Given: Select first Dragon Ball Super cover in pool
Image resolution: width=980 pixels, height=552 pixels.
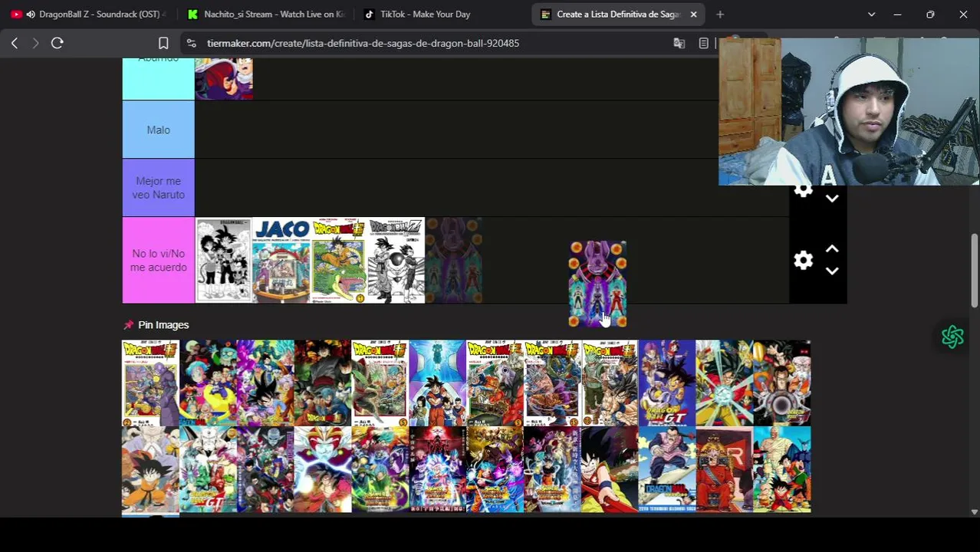Looking at the screenshot, I should pyautogui.click(x=150, y=383).
